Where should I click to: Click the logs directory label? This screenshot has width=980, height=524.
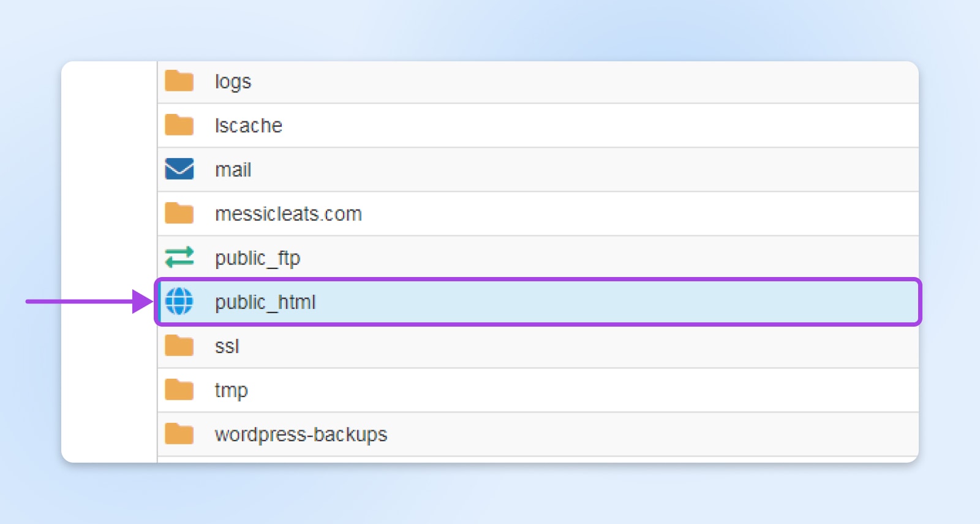[x=233, y=80]
